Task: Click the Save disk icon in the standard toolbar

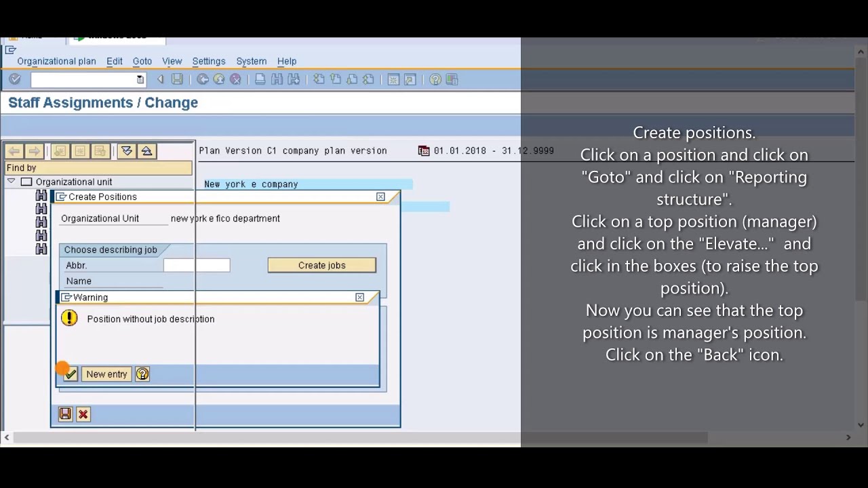Action: 177,80
